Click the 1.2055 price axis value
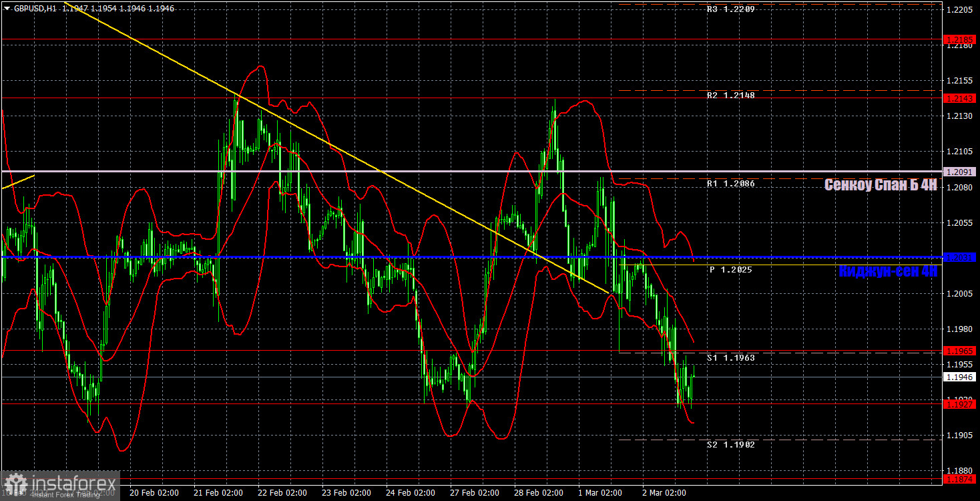This screenshot has width=980, height=501. point(959,222)
